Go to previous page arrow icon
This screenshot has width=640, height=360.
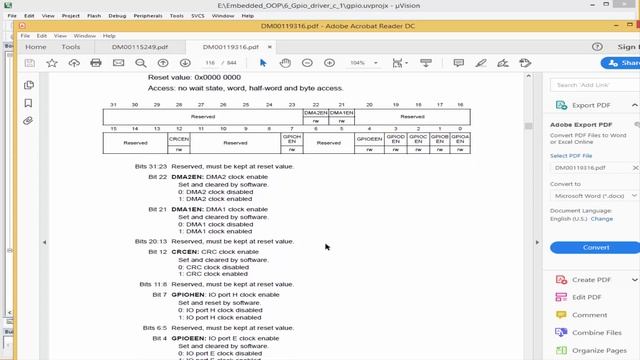163,63
